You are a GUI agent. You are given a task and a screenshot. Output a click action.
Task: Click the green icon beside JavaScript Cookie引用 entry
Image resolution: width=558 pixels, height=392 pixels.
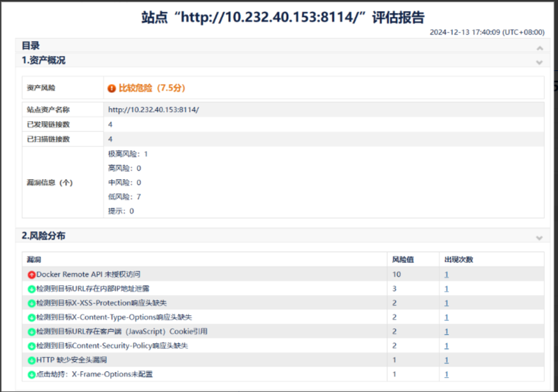[x=31, y=331]
